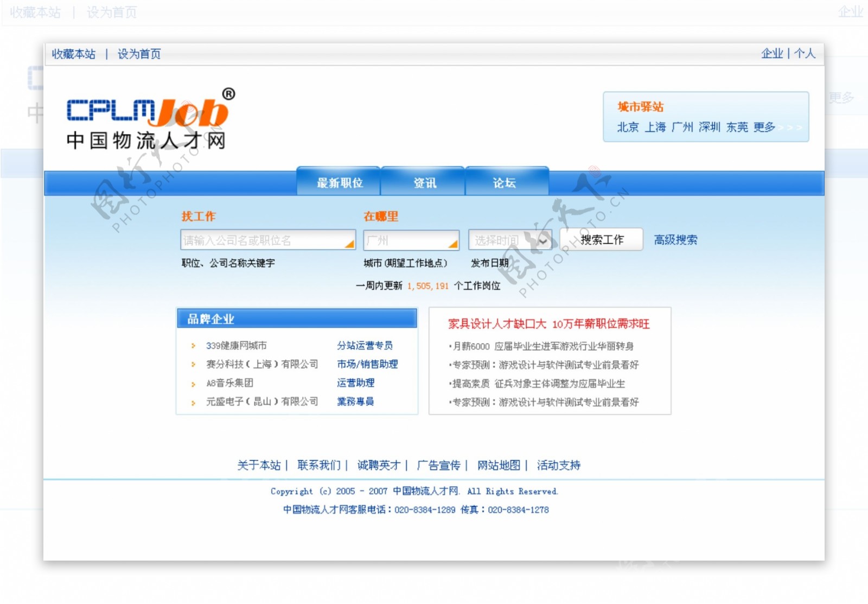Image resolution: width=868 pixels, height=604 pixels.
Task: Open headline 家具设计人才缺口大 news
Action: pos(548,324)
